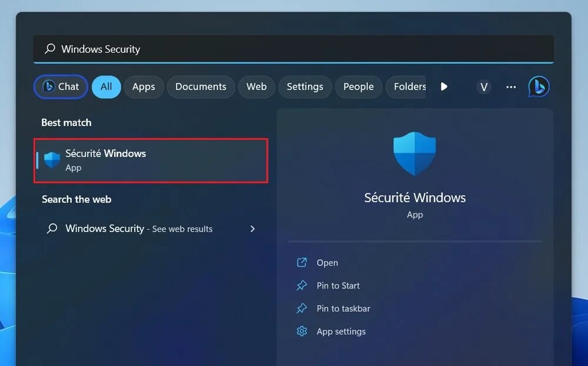588x366 pixels.
Task: Switch to the Documents filter
Action: [x=201, y=86]
